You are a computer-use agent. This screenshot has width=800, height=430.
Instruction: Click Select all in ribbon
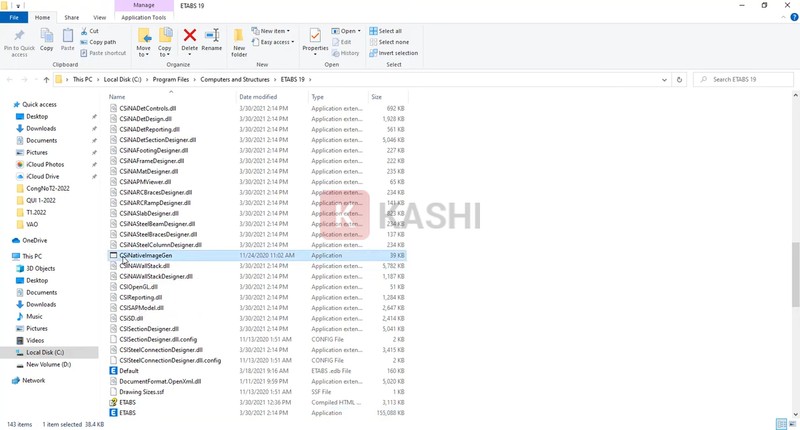[x=385, y=31]
